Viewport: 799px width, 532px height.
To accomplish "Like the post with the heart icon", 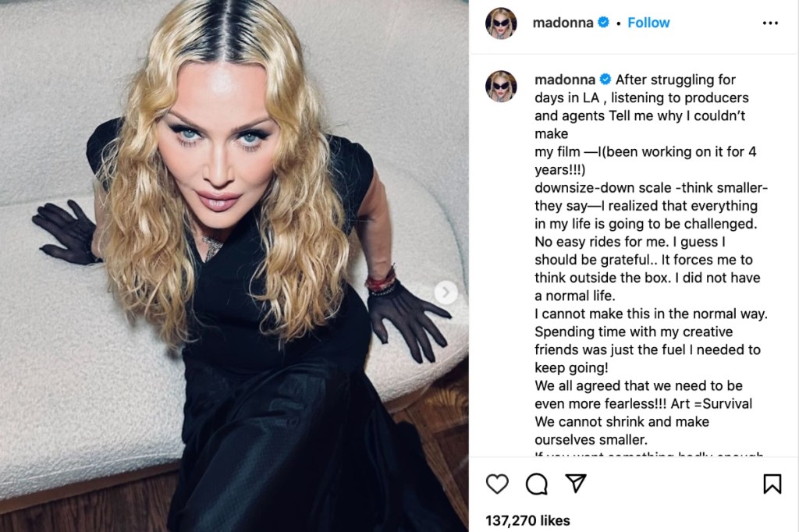I will tap(497, 484).
